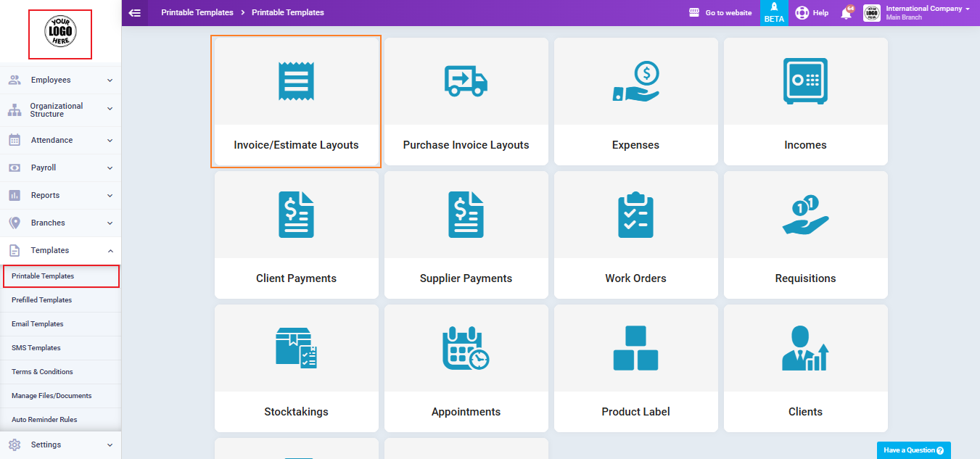Click the Go to website link
Viewport: 980px width, 459px height.
pyautogui.click(x=728, y=13)
